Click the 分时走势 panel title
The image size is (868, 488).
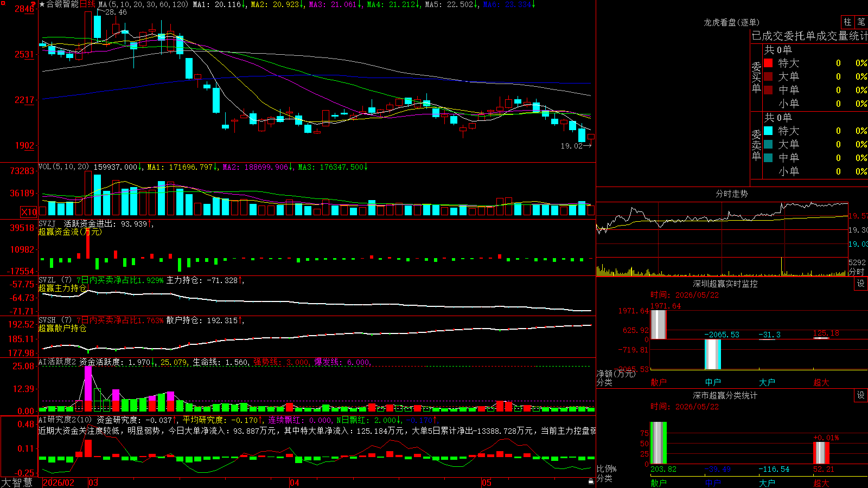(732, 194)
